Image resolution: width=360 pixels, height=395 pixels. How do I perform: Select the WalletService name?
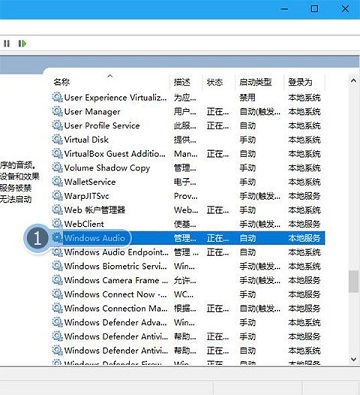[x=90, y=182]
